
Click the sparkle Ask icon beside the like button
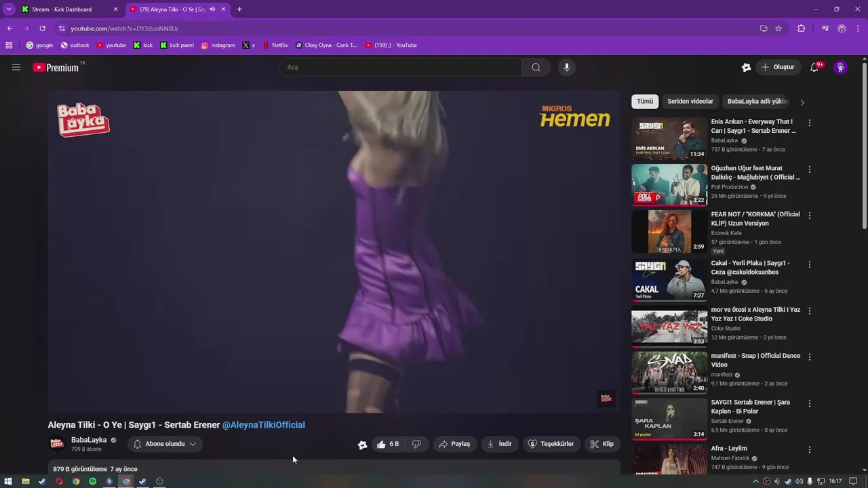coord(363,445)
